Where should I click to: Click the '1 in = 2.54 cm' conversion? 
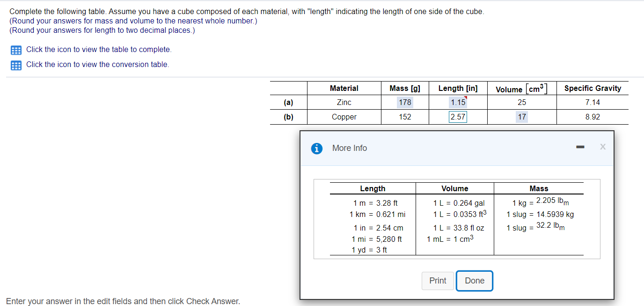(x=378, y=228)
